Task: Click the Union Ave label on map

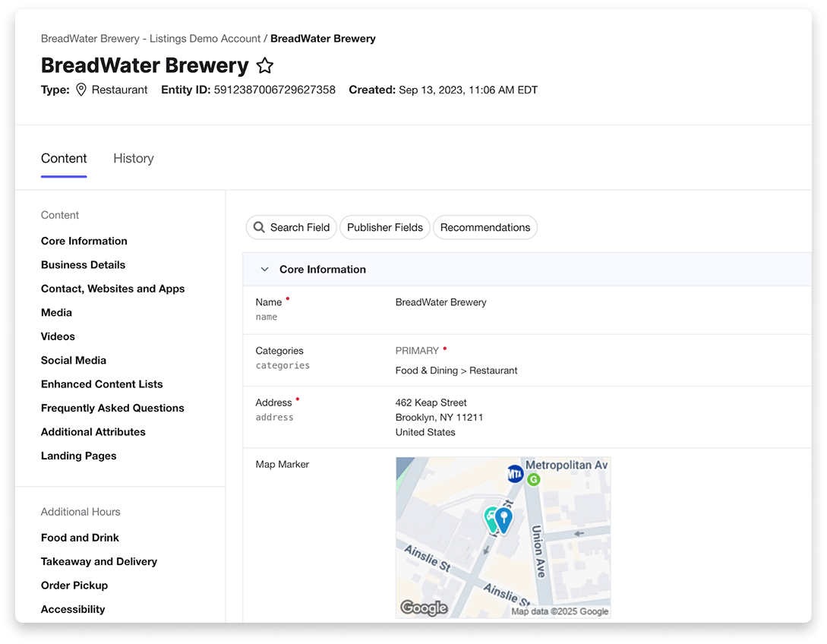Action: tap(539, 551)
